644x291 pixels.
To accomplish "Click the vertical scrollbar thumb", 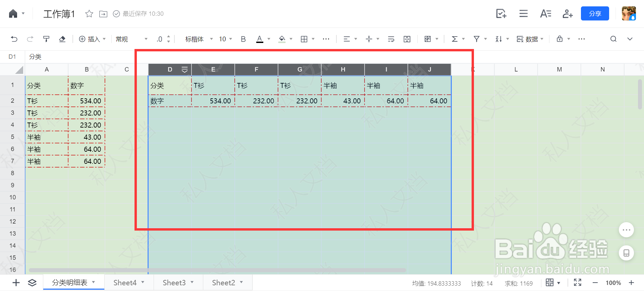I will (x=640, y=94).
